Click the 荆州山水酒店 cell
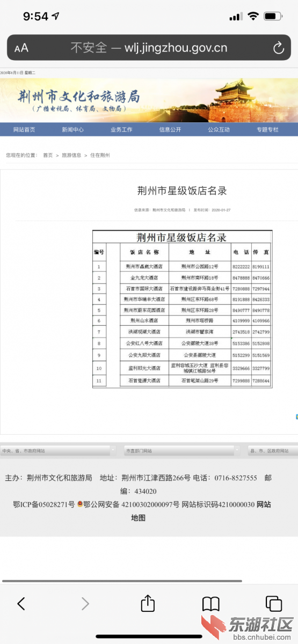 (x=144, y=320)
